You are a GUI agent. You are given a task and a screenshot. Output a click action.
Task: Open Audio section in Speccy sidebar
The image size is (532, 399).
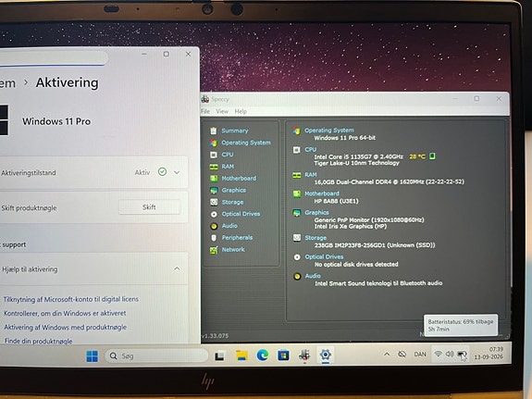tap(229, 226)
